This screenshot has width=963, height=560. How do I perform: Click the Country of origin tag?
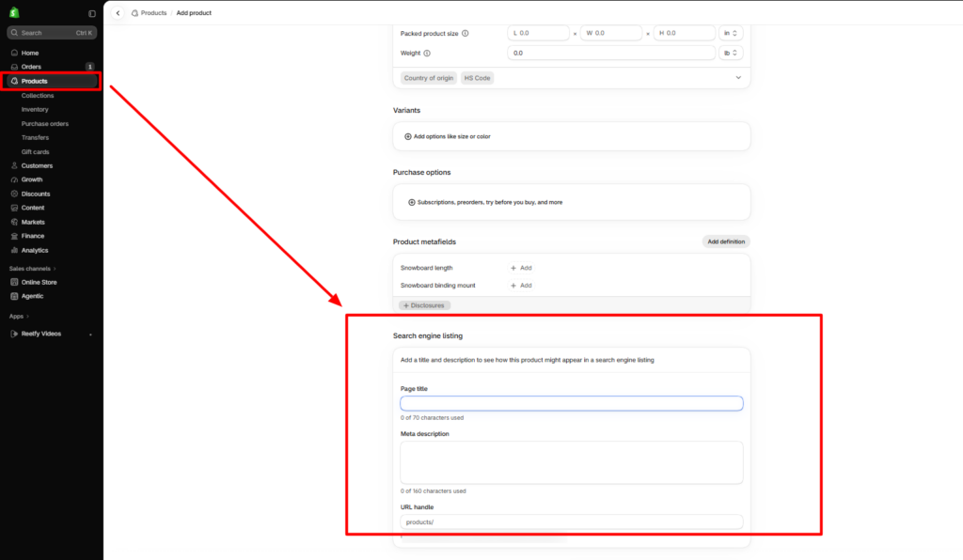(429, 78)
